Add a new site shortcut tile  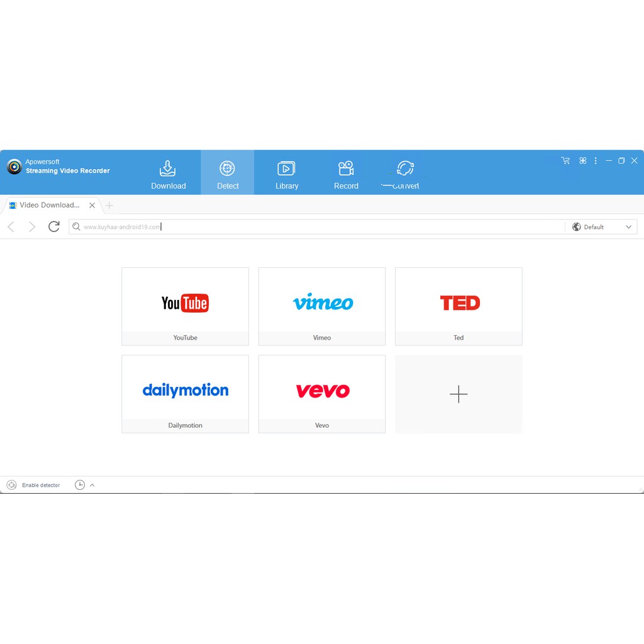[x=458, y=394]
